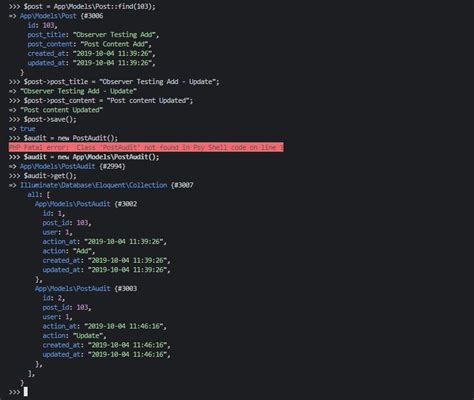
Task: Select the action_at "2019-10-04 11:39:26" line
Action: click(105, 241)
